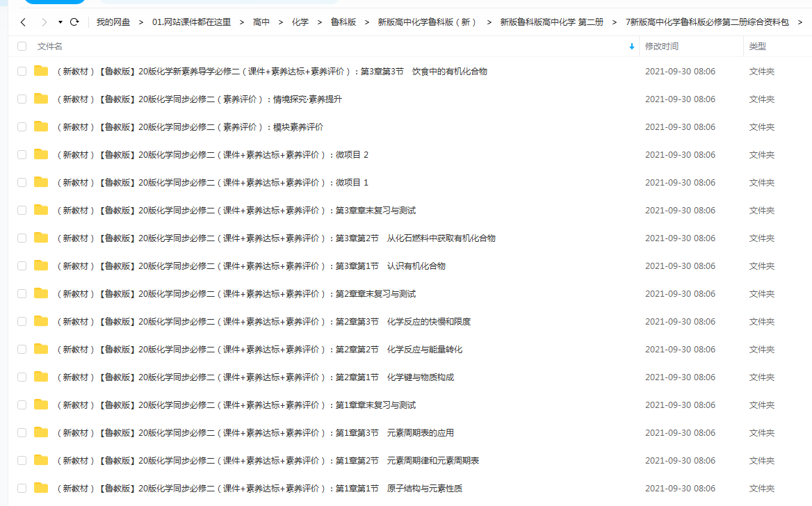Click 文件夹 type cell in 化学键与物质构成 row

(762, 377)
